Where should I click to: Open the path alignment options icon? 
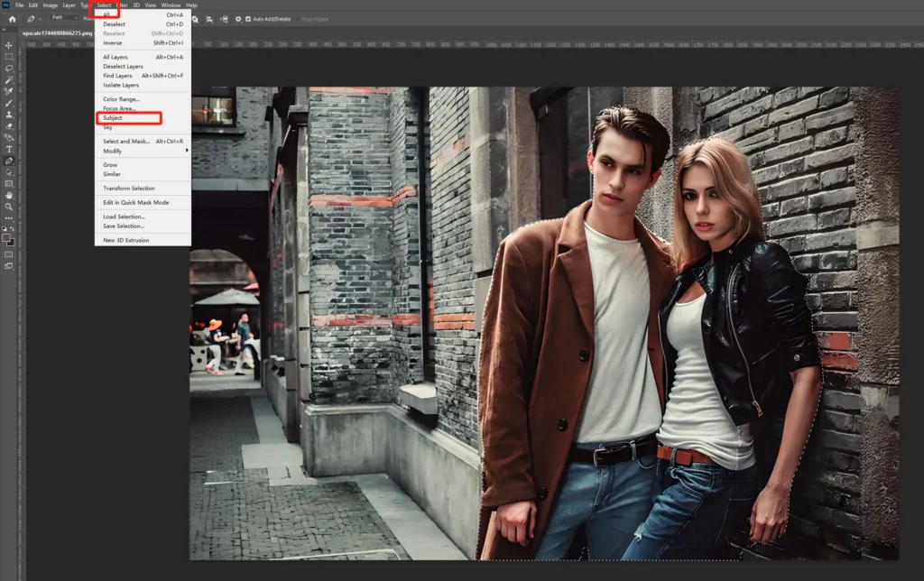tap(209, 19)
